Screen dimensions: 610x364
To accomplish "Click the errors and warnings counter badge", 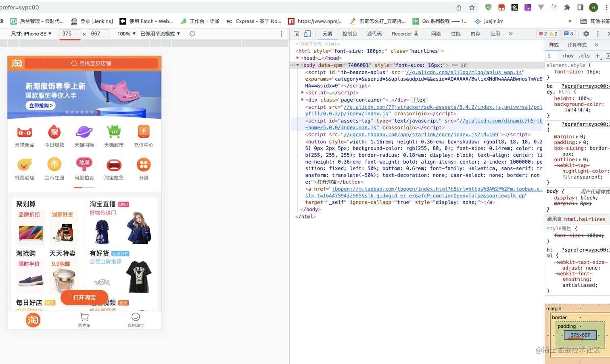I will (548, 34).
